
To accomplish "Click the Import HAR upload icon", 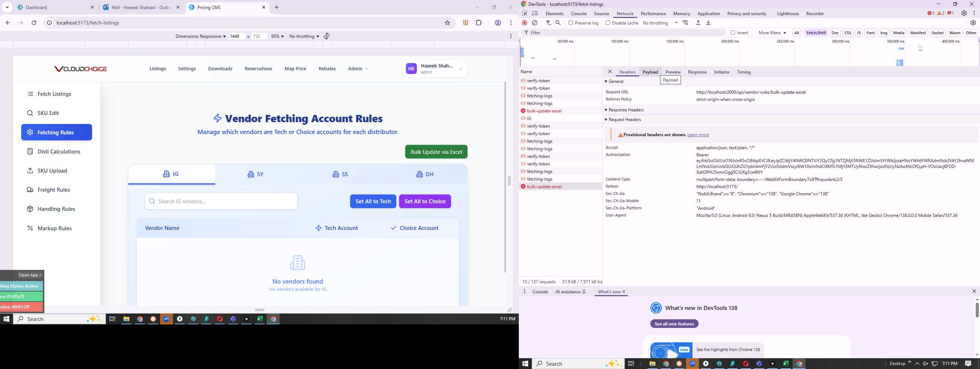I will click(698, 23).
